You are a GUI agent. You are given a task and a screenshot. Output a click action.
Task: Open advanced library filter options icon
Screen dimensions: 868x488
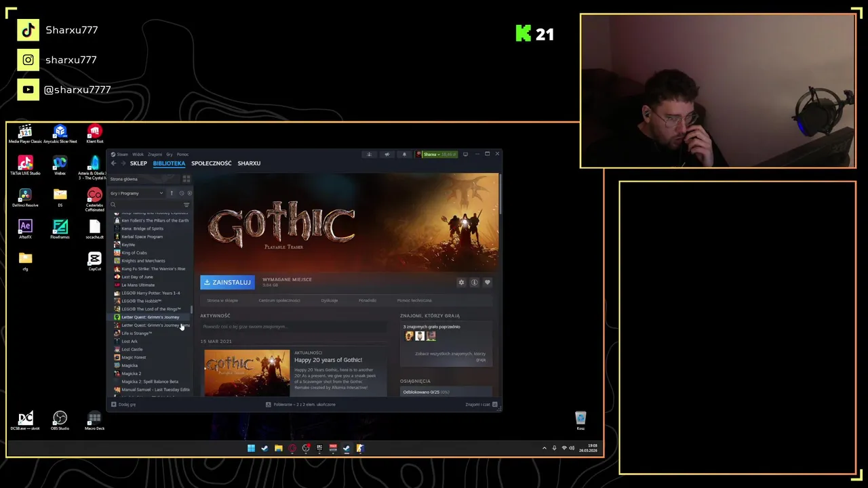[x=186, y=205]
